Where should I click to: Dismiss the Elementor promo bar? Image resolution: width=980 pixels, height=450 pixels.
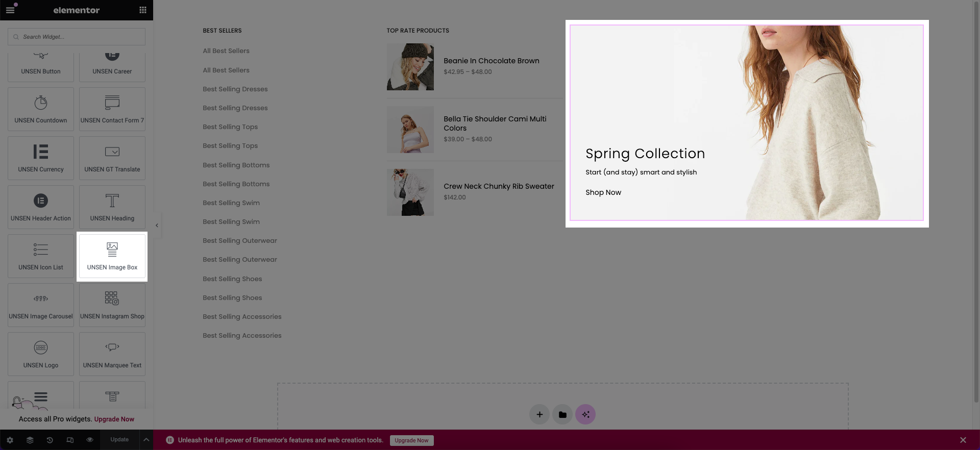coord(963,440)
